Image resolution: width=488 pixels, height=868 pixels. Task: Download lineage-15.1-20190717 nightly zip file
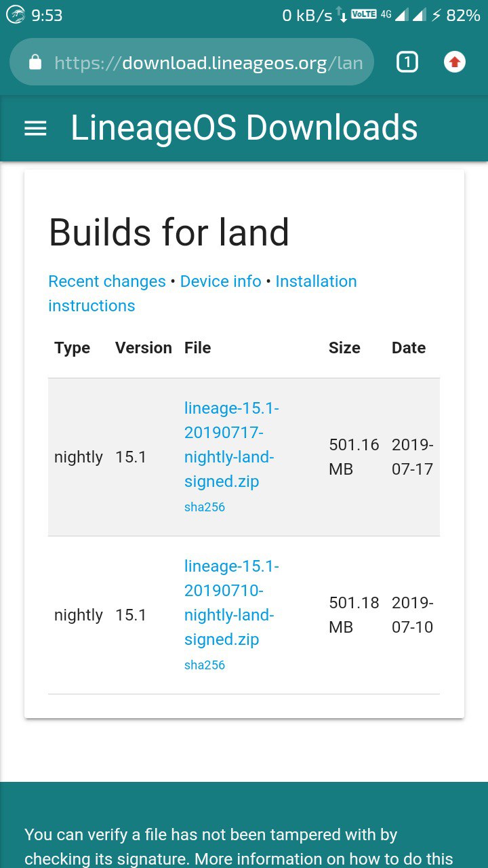231,445
